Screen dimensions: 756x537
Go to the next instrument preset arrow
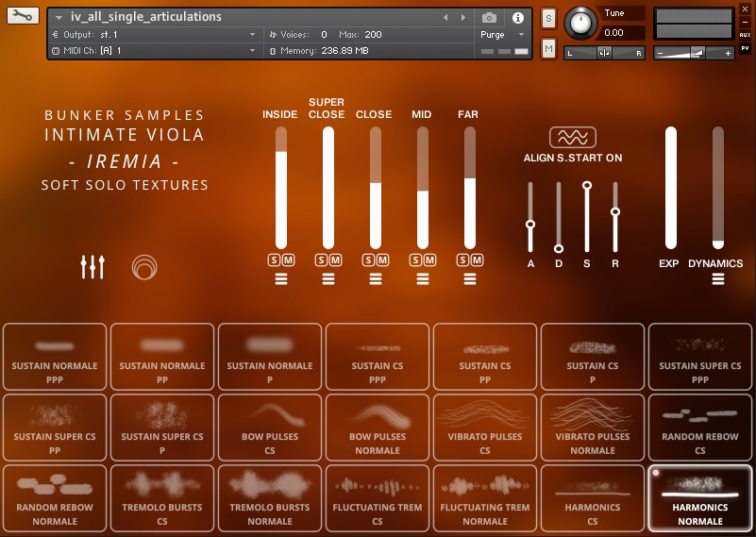(463, 18)
